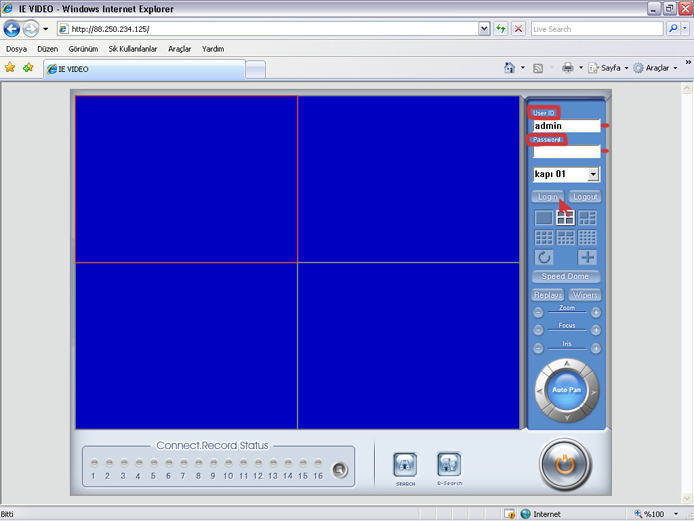Click the large orange power button
694x521 pixels.
[x=565, y=464]
